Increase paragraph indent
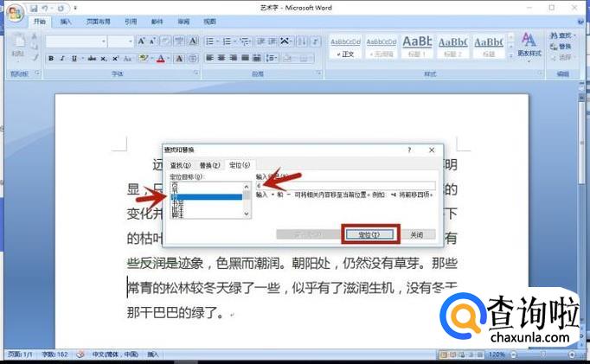 tap(273, 41)
